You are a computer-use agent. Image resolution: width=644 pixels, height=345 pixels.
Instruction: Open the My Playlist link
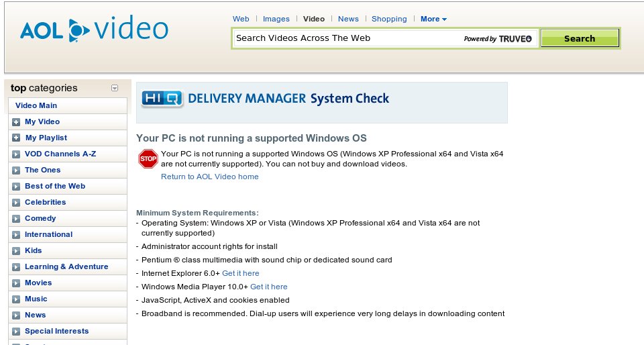pos(46,138)
